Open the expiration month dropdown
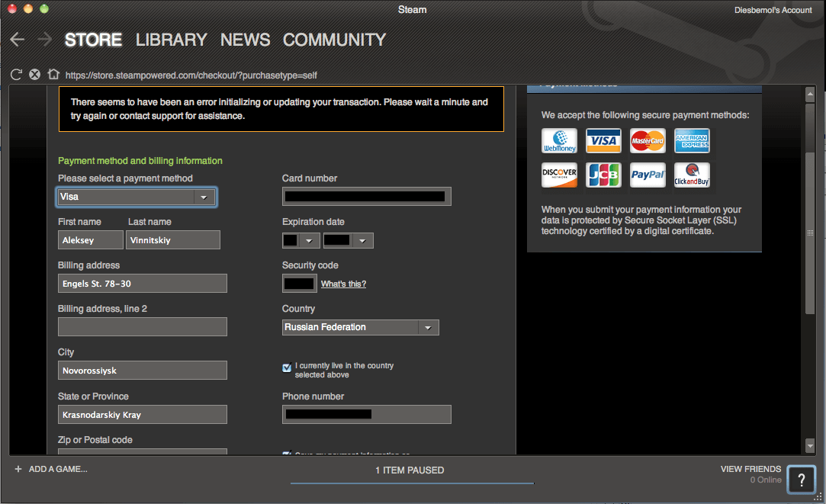826x504 pixels. pyautogui.click(x=301, y=241)
